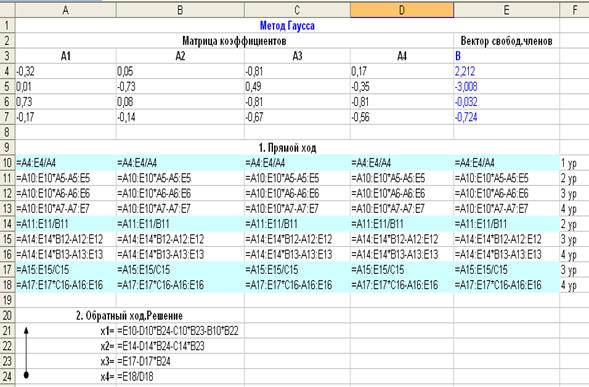Select the x2 formula =E14-D14*B24-C14*B23
Viewport: 589px width, 387px height.
[180, 346]
